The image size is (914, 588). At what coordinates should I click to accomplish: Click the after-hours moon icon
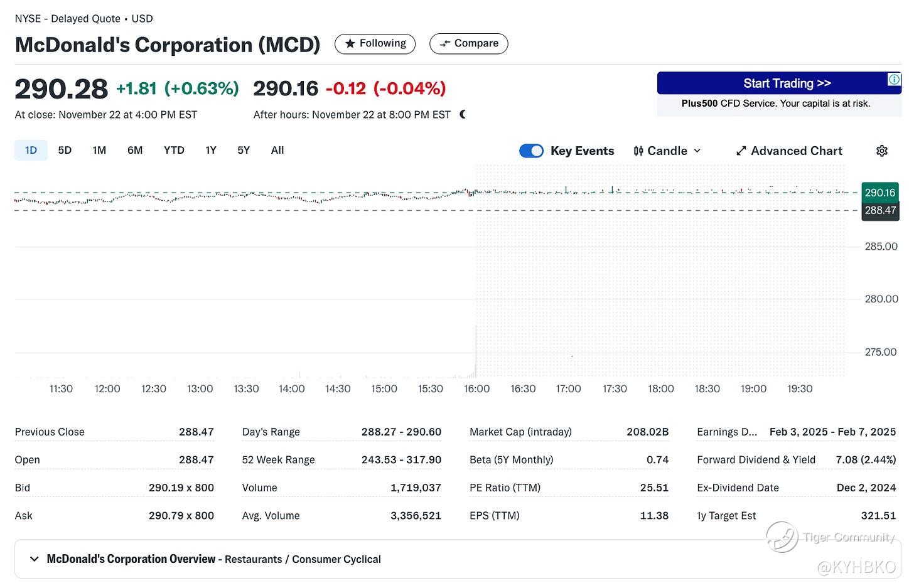(x=463, y=114)
